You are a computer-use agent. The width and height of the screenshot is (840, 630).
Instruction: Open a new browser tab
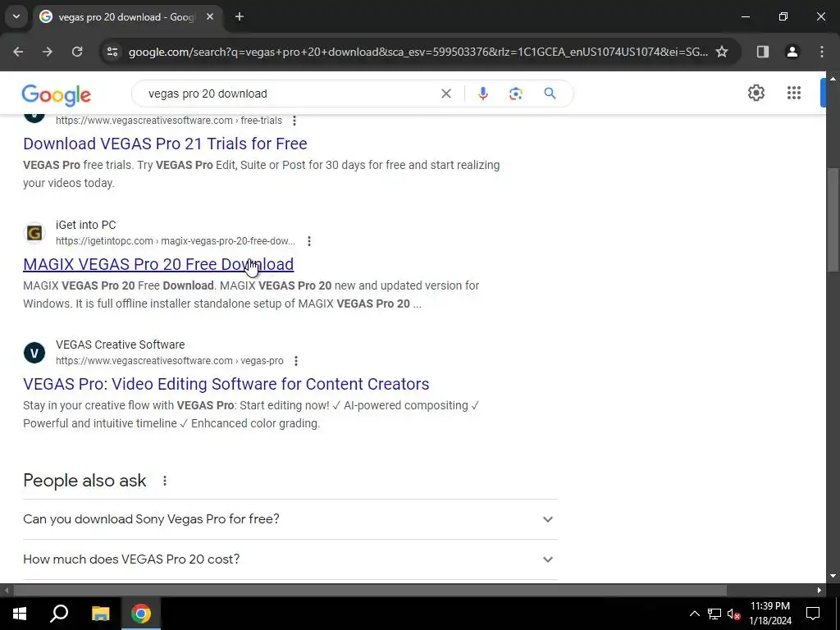tap(240, 16)
